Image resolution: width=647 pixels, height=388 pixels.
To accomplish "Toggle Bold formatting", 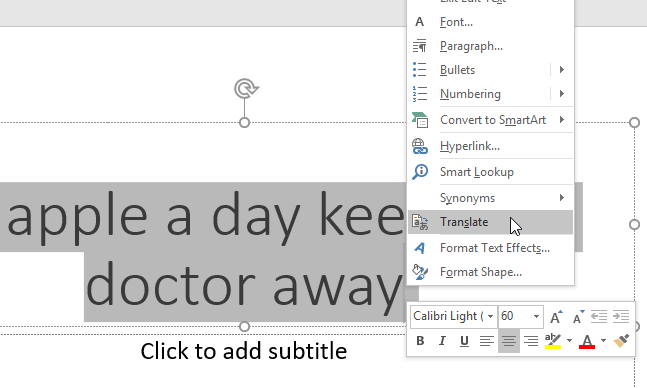I will click(x=420, y=341).
